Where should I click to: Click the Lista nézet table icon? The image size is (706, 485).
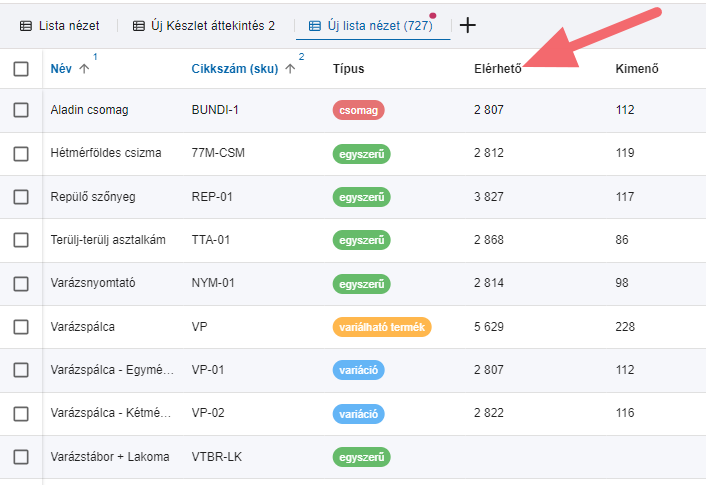click(x=26, y=26)
